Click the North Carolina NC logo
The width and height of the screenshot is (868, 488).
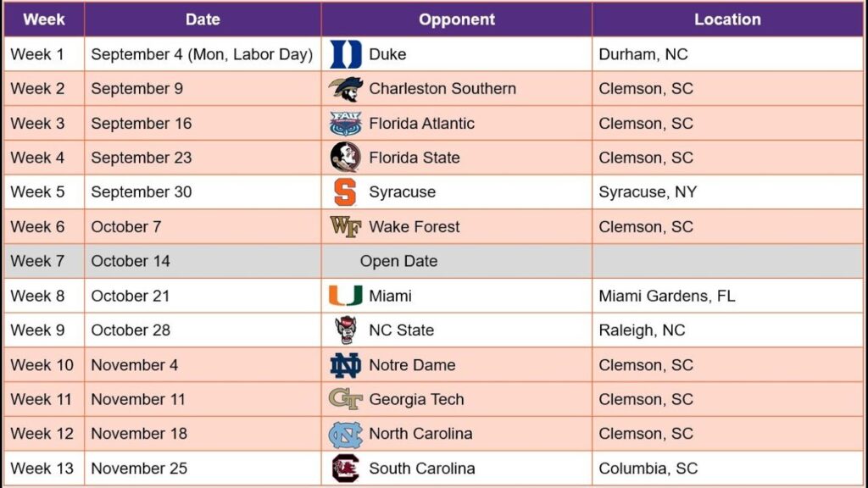click(x=346, y=435)
